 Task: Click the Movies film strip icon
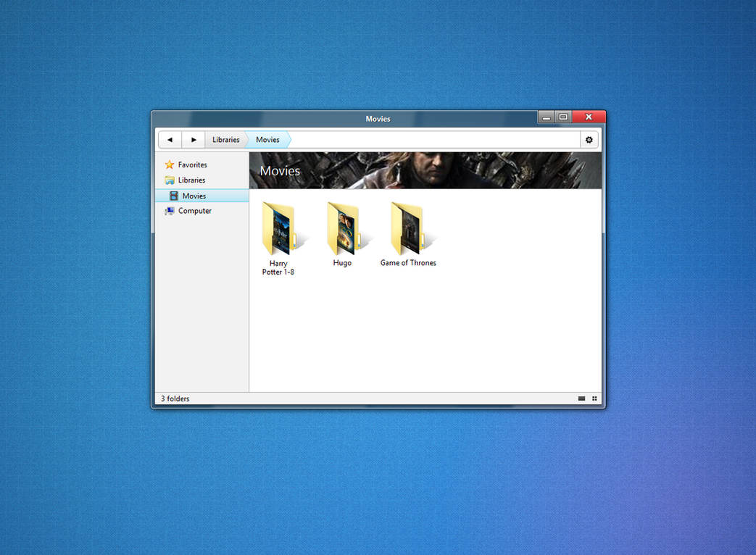point(173,196)
